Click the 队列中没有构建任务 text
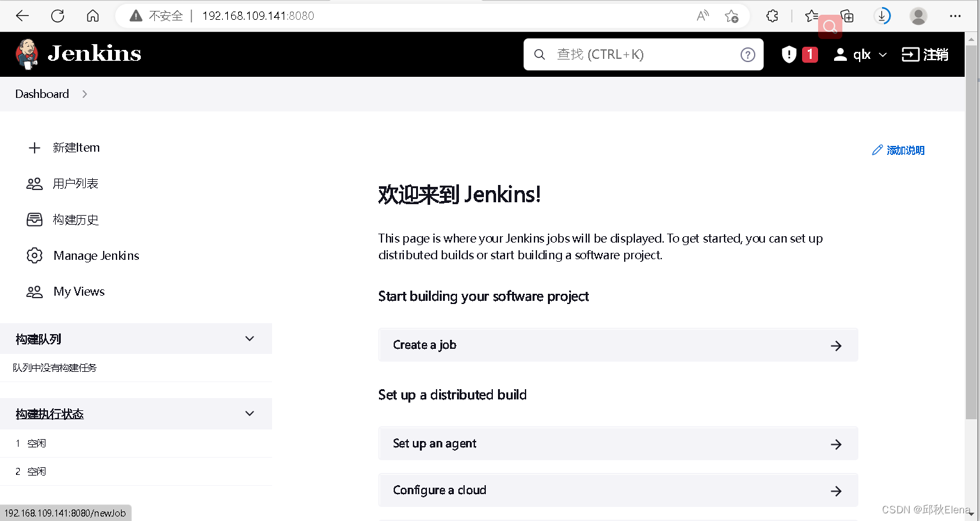The width and height of the screenshot is (980, 521). (x=55, y=368)
